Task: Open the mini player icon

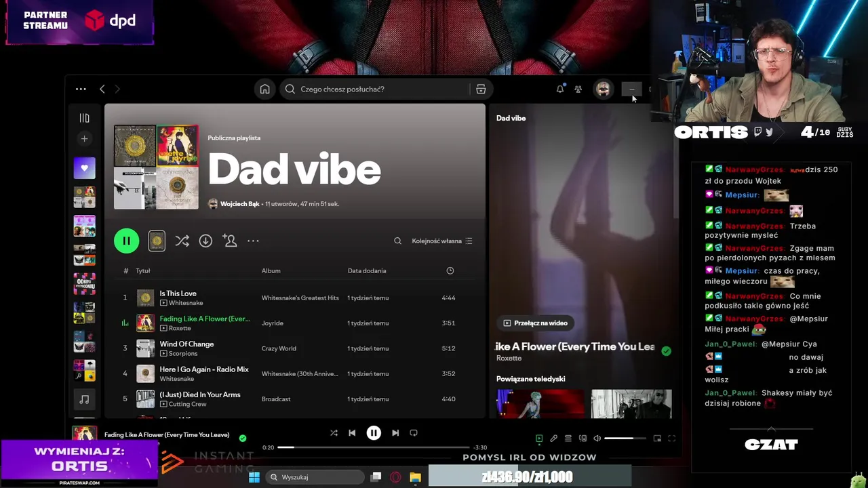Action: coord(657,439)
